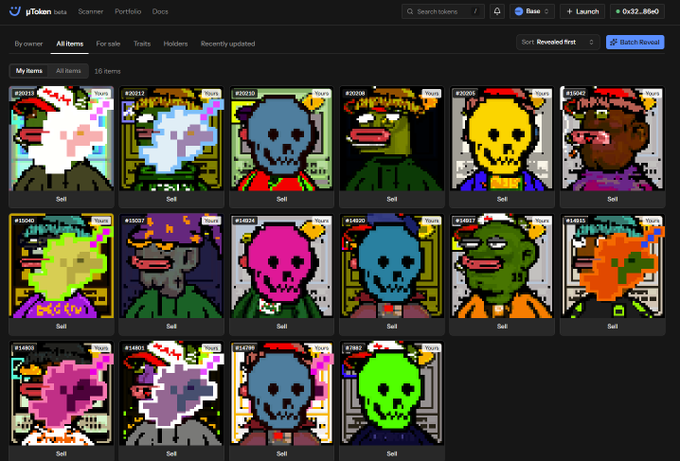Open the Docs link
The image size is (680, 461).
(160, 11)
